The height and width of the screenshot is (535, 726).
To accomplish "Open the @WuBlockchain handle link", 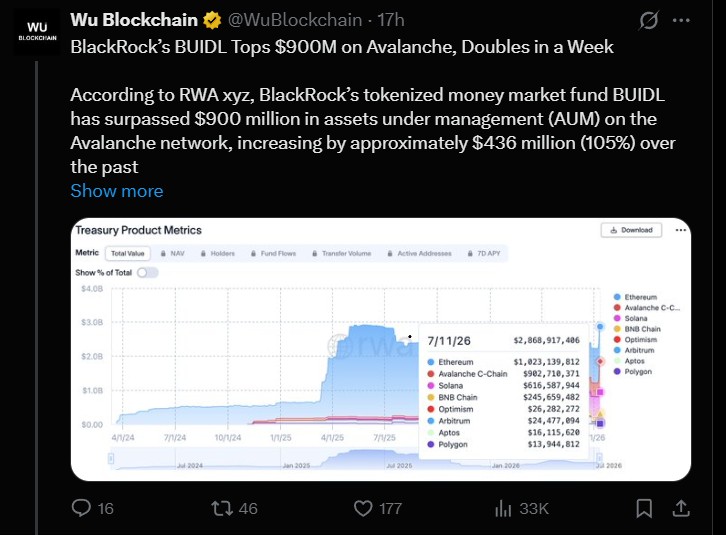I will coord(295,20).
